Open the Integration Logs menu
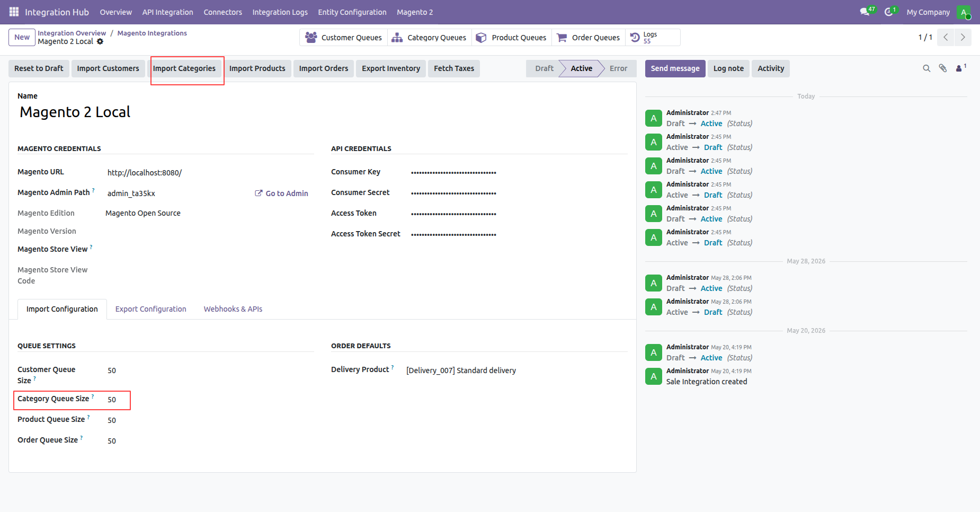This screenshot has height=512, width=980. point(280,12)
